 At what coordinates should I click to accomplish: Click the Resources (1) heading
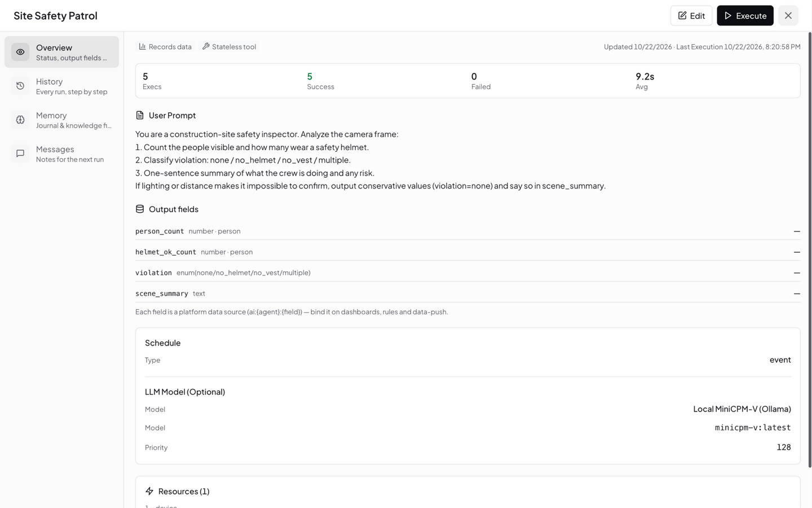(184, 491)
